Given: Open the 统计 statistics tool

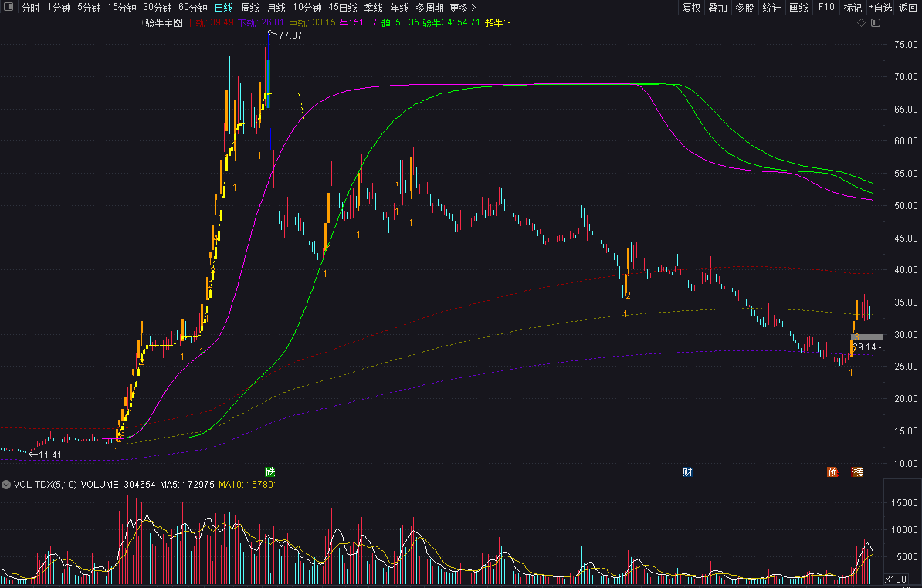Looking at the screenshot, I should coord(771,8).
